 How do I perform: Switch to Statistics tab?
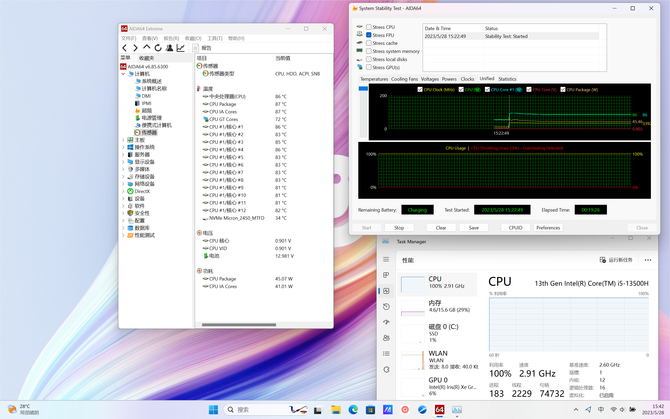[x=507, y=79]
